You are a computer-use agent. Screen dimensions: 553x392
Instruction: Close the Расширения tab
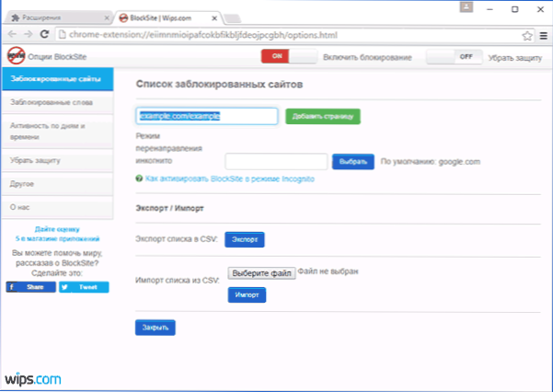pos(107,17)
